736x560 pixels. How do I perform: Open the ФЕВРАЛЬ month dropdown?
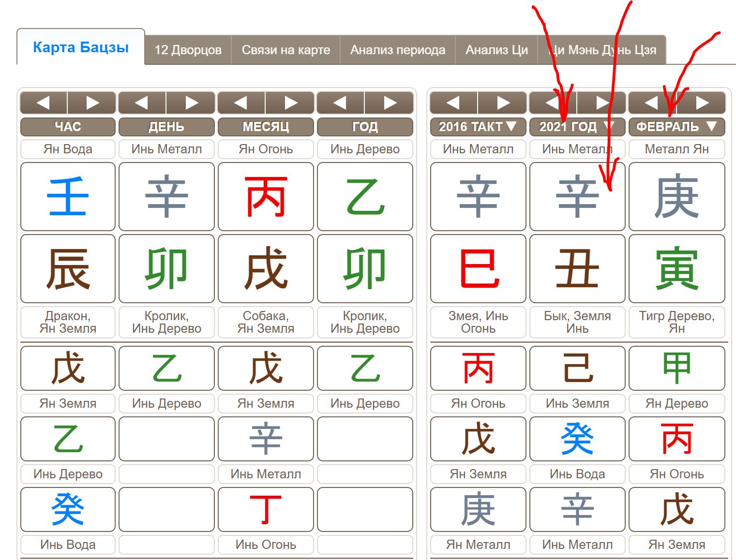676,127
